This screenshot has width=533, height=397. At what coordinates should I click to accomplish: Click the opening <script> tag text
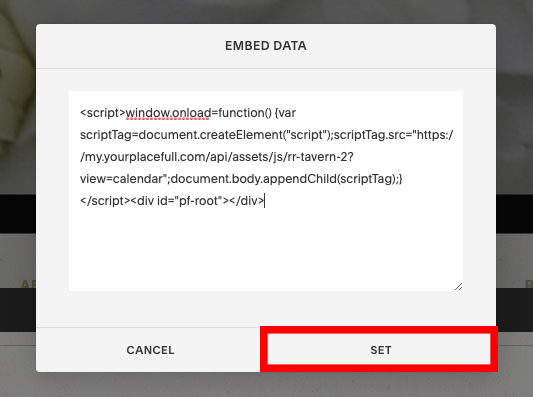pyautogui.click(x=103, y=113)
